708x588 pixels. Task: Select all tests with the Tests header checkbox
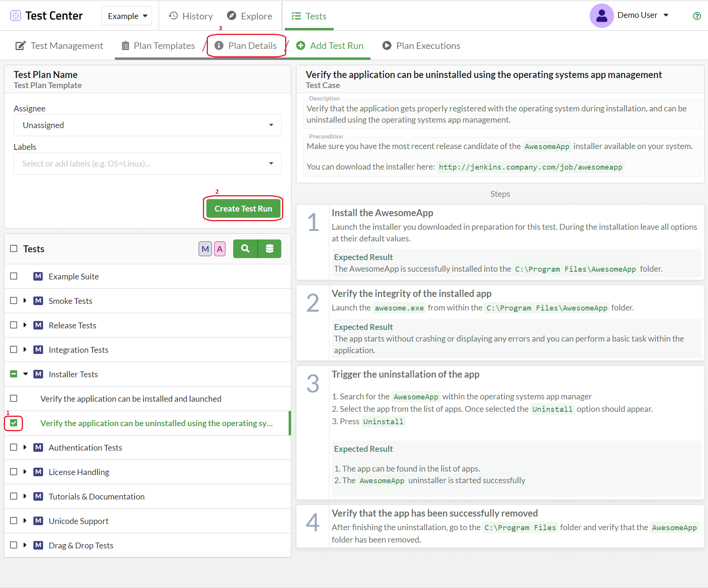pos(14,249)
